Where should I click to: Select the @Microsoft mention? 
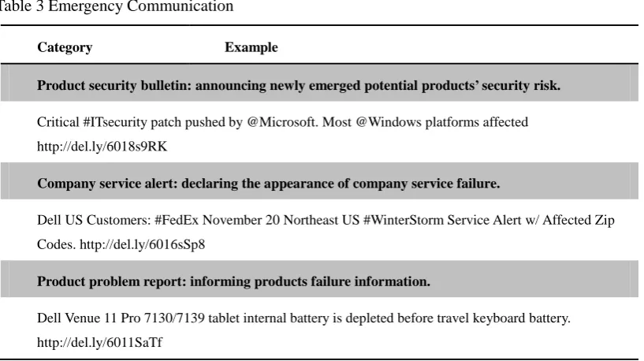point(282,122)
